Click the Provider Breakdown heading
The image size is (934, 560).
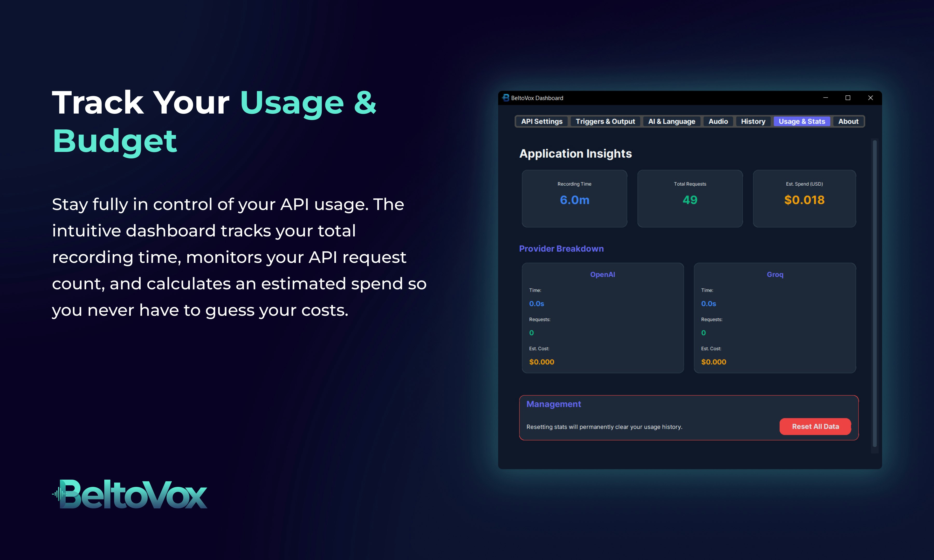point(561,249)
